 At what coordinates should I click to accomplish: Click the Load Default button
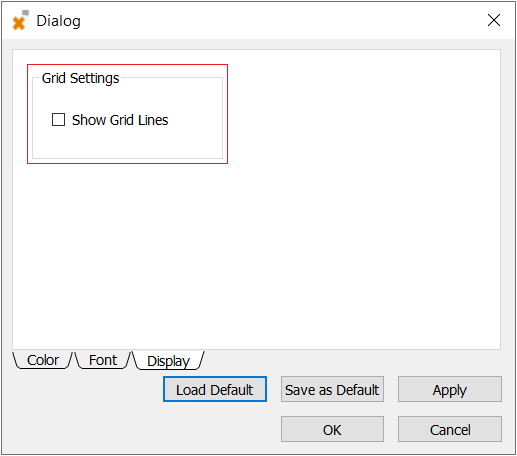(x=215, y=389)
